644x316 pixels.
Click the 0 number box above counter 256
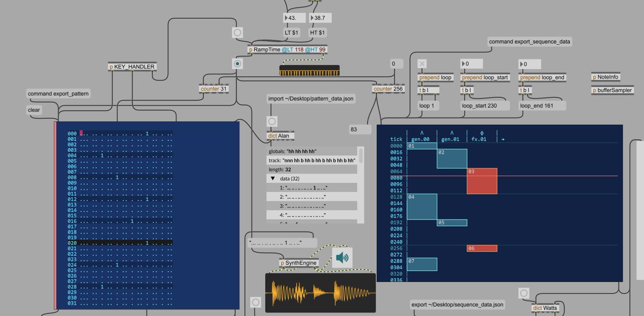(396, 63)
